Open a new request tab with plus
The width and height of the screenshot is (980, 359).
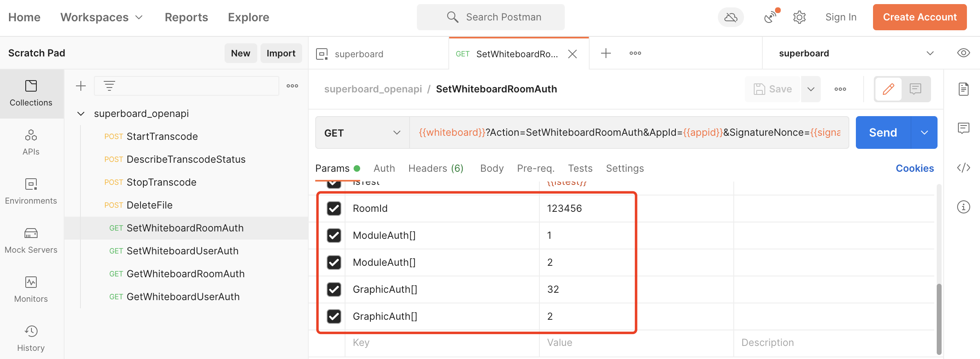pyautogui.click(x=606, y=53)
